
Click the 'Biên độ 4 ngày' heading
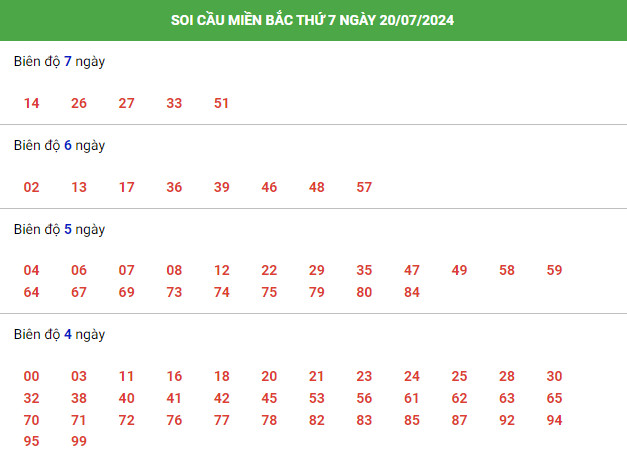[59, 335]
